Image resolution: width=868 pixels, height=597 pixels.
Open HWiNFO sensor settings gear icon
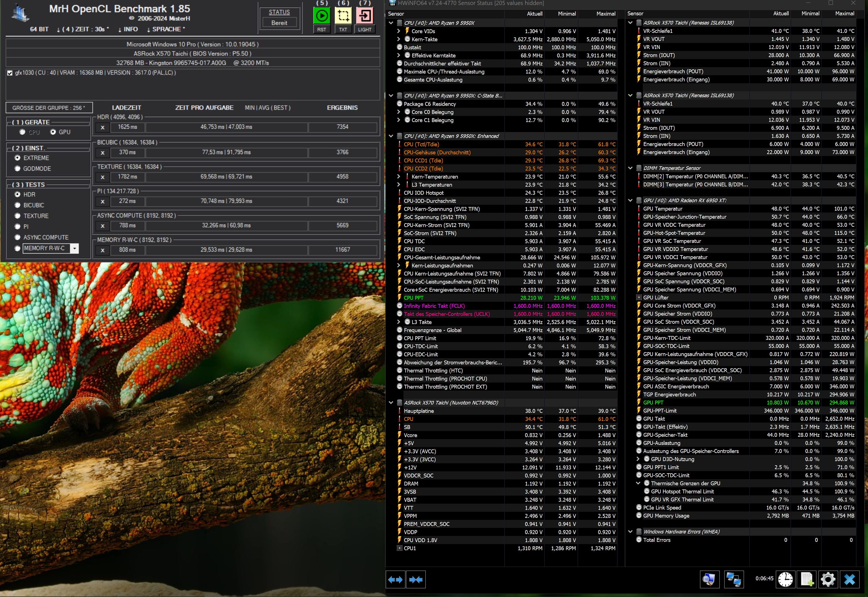828,579
